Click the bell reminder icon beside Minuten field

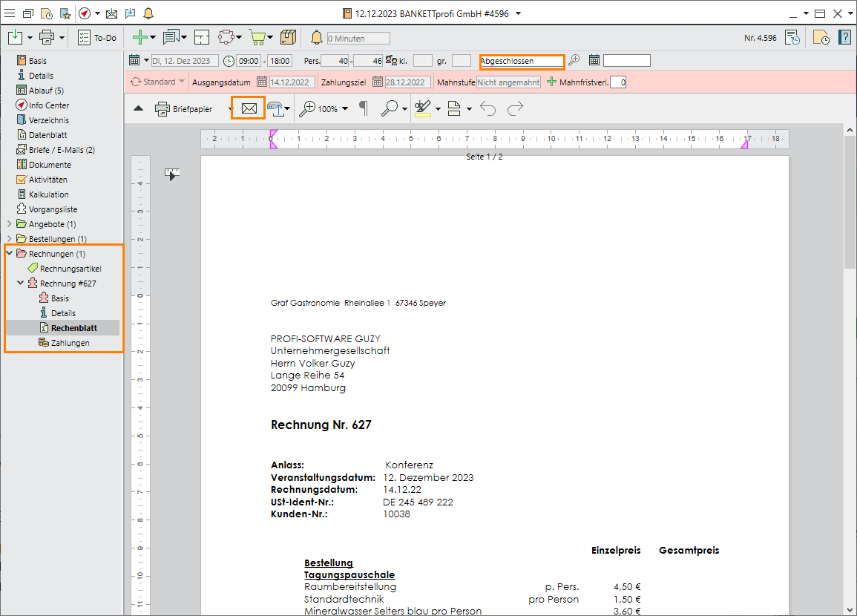[317, 38]
